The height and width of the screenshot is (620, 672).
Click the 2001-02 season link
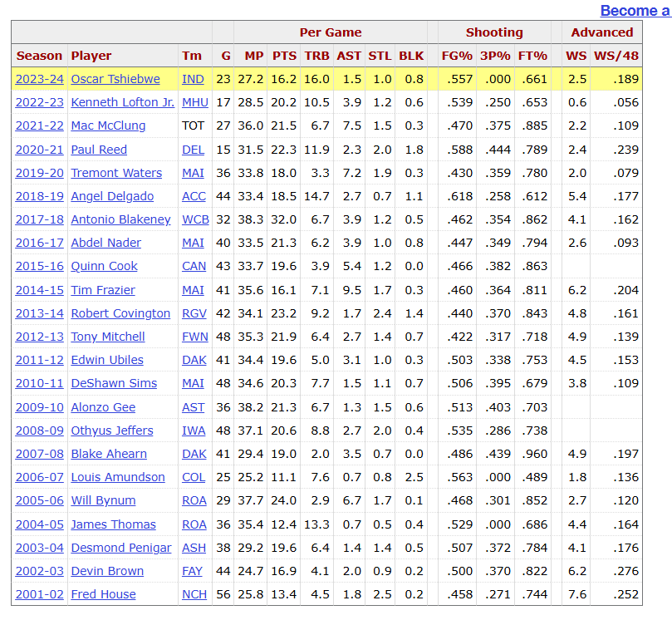pos(39,594)
